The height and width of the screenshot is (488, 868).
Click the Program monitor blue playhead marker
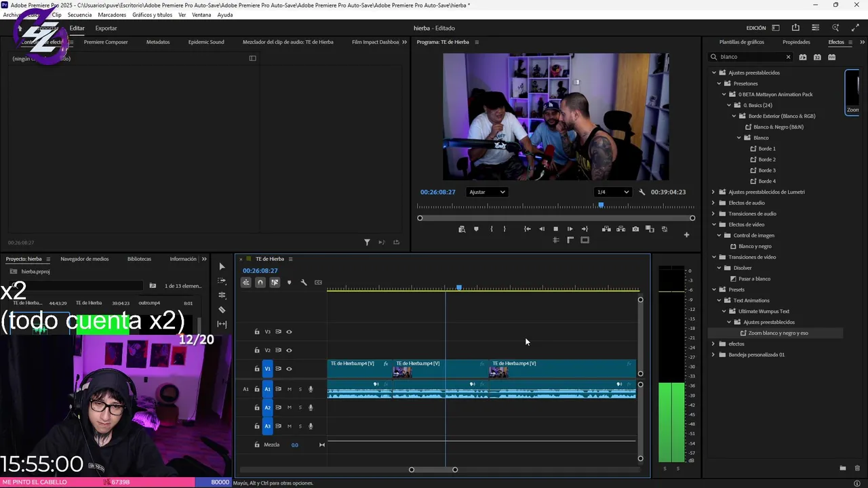pyautogui.click(x=601, y=205)
